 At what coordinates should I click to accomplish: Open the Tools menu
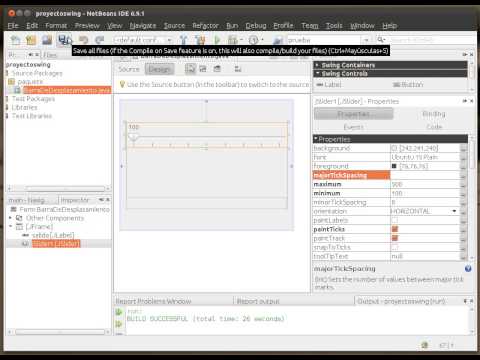tap(334, 26)
